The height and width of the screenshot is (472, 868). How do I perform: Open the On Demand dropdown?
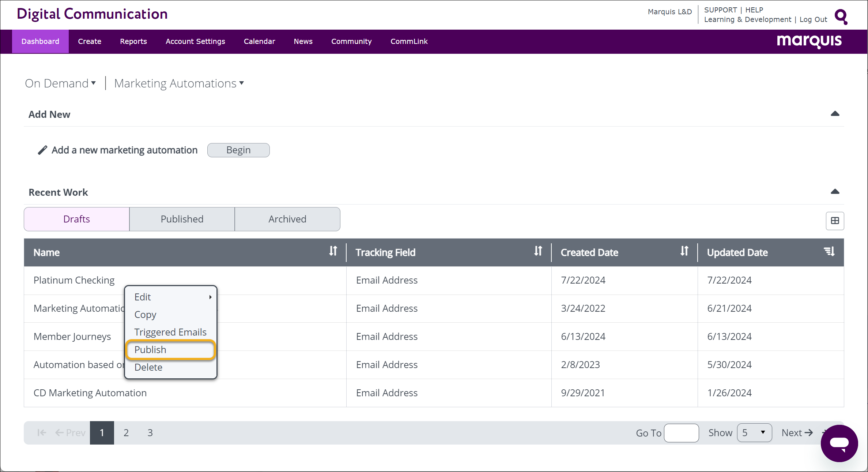pyautogui.click(x=60, y=83)
